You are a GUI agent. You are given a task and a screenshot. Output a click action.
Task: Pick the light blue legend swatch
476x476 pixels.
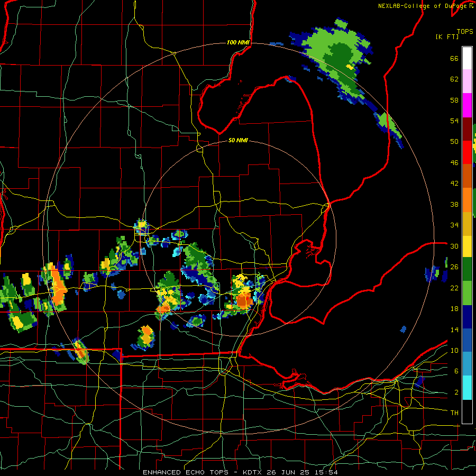click(x=467, y=364)
